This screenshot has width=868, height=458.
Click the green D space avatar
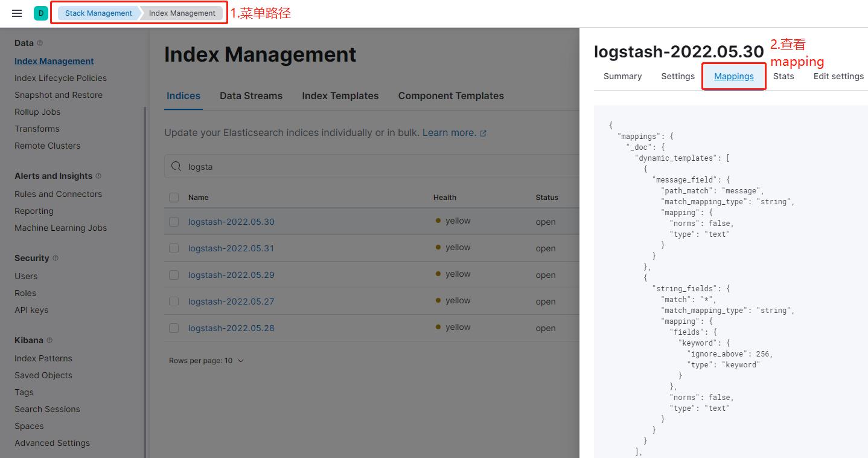click(41, 13)
